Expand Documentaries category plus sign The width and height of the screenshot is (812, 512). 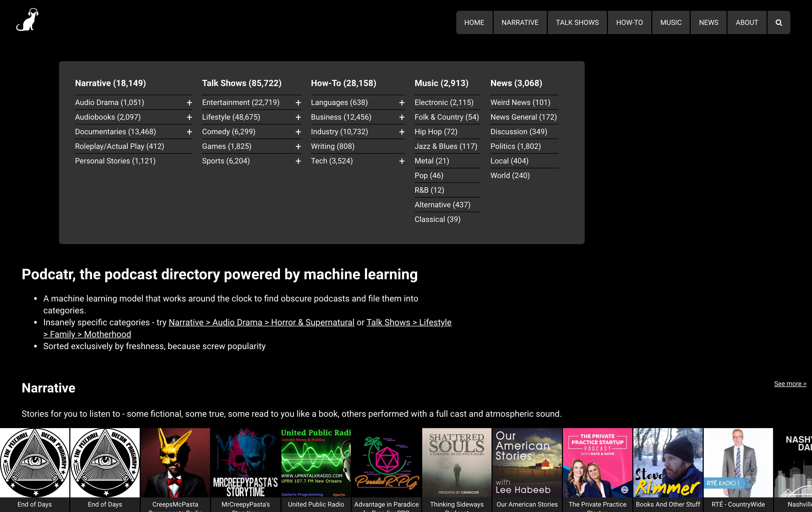click(189, 132)
